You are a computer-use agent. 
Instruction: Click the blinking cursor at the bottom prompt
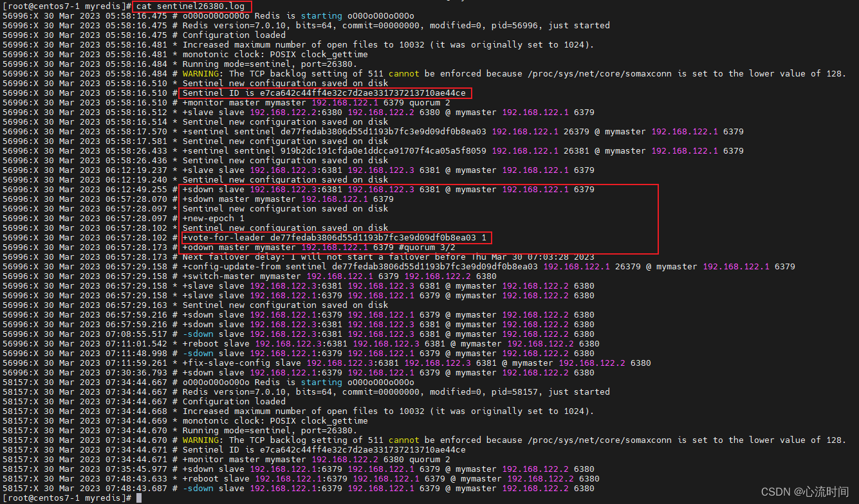(139, 498)
